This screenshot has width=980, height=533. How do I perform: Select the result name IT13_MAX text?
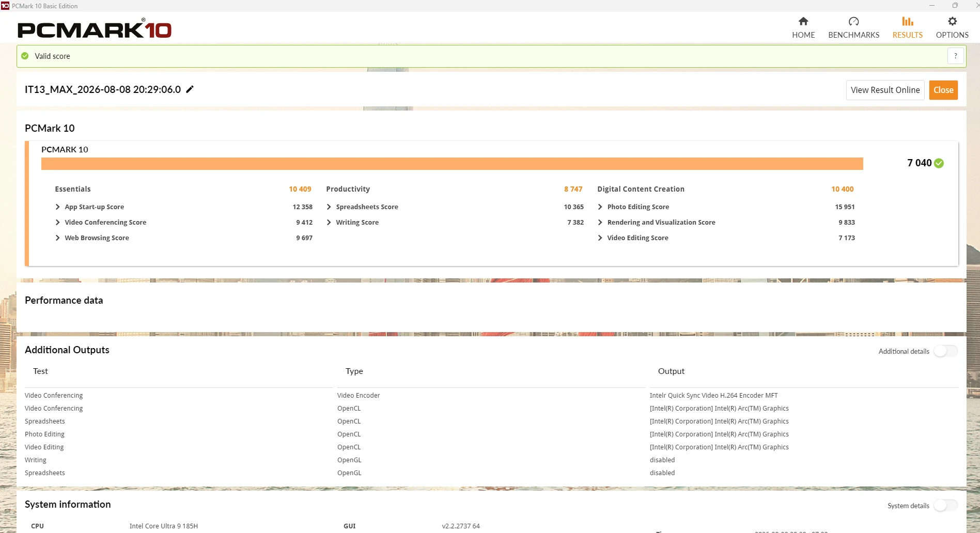click(103, 89)
